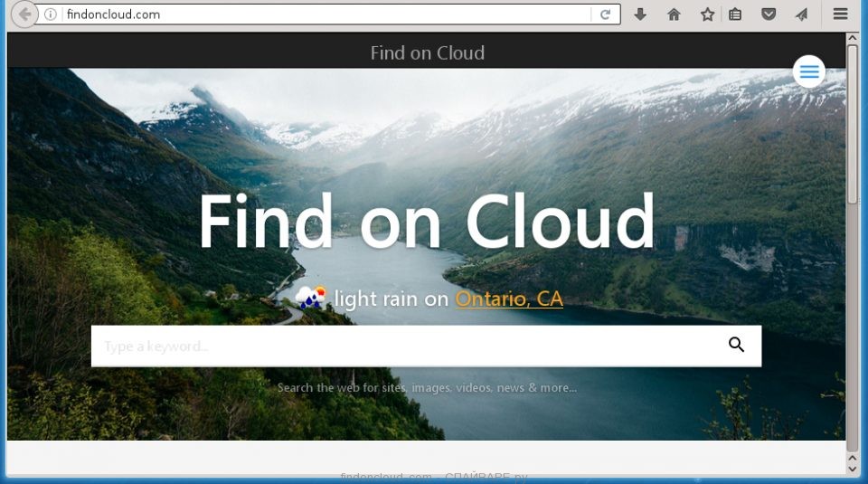
Task: Click the paper plane share icon
Action: point(801,14)
